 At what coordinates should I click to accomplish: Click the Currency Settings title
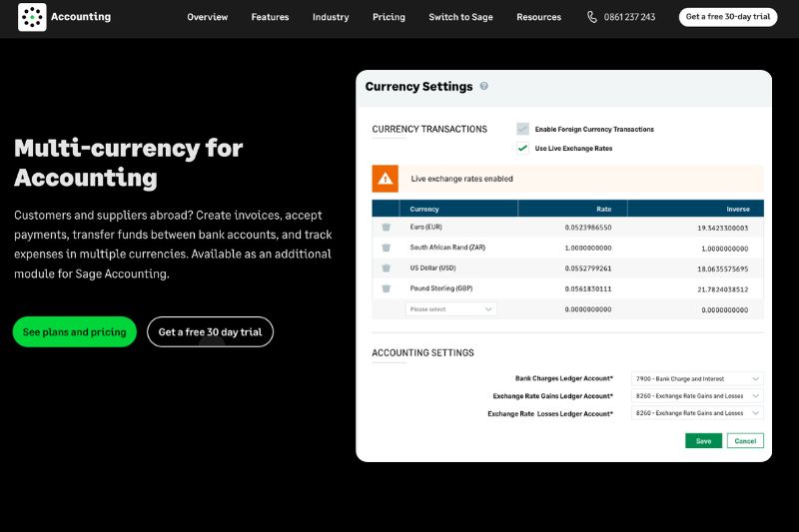pos(418,87)
